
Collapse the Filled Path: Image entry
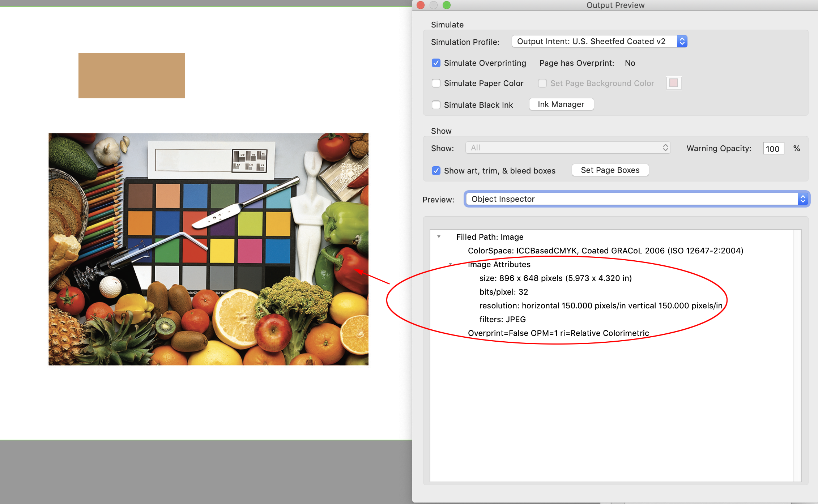click(x=439, y=237)
